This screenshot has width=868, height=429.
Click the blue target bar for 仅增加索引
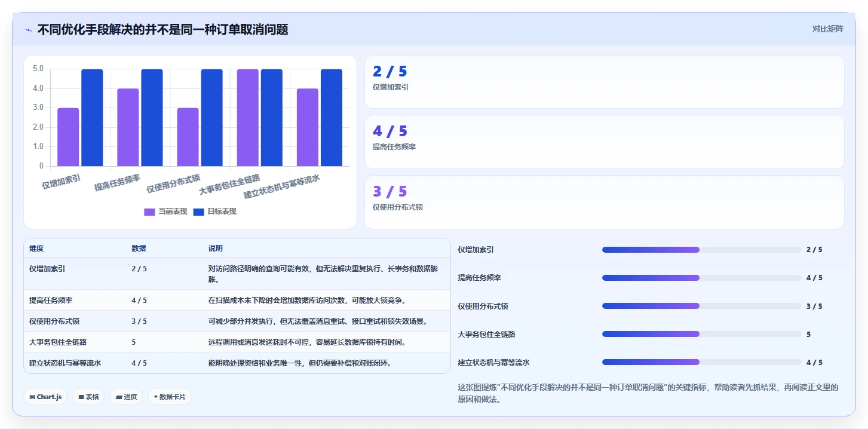tap(92, 118)
